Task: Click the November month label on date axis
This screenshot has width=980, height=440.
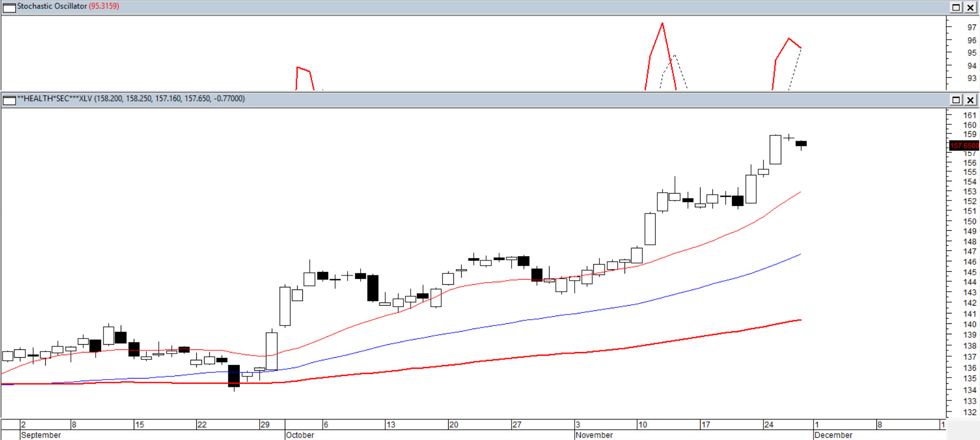Action: click(x=594, y=435)
